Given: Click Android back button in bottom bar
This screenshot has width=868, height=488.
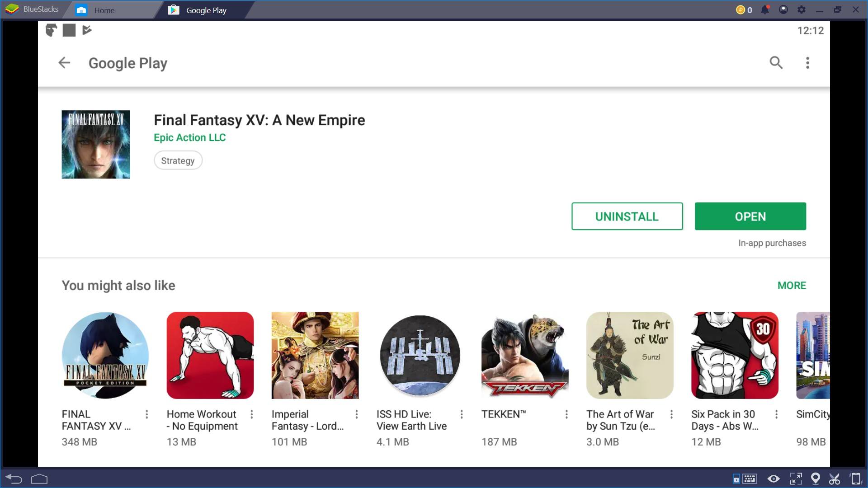Looking at the screenshot, I should point(14,479).
